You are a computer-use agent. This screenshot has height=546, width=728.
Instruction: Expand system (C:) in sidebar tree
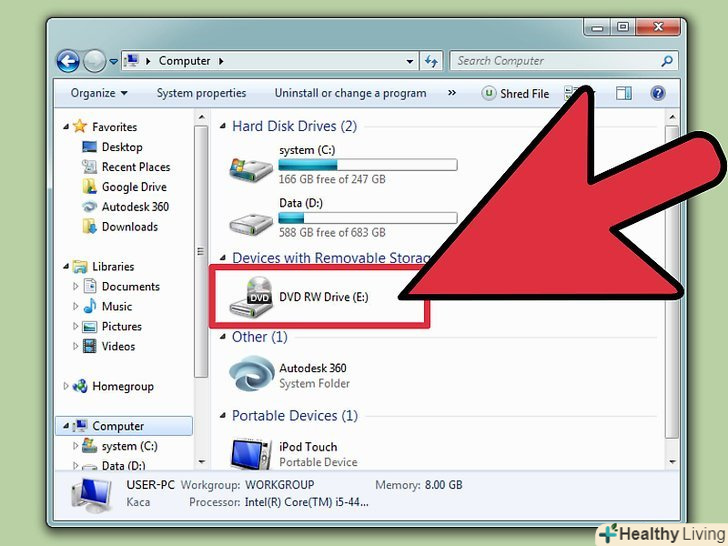[76, 446]
